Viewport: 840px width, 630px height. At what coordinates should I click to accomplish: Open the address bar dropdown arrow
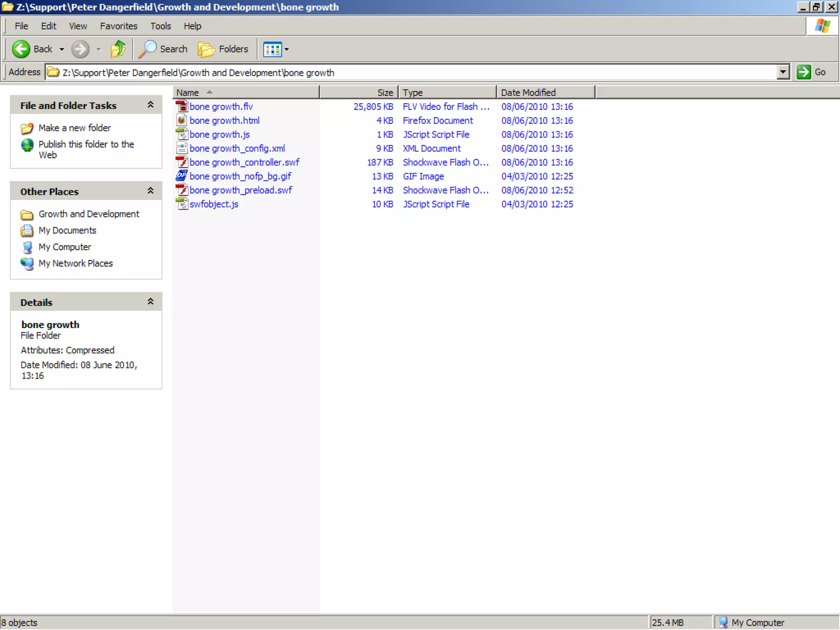pyautogui.click(x=783, y=72)
